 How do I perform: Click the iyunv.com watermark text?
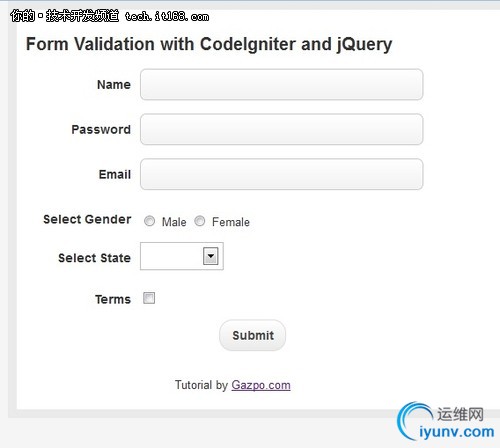pyautogui.click(x=457, y=432)
